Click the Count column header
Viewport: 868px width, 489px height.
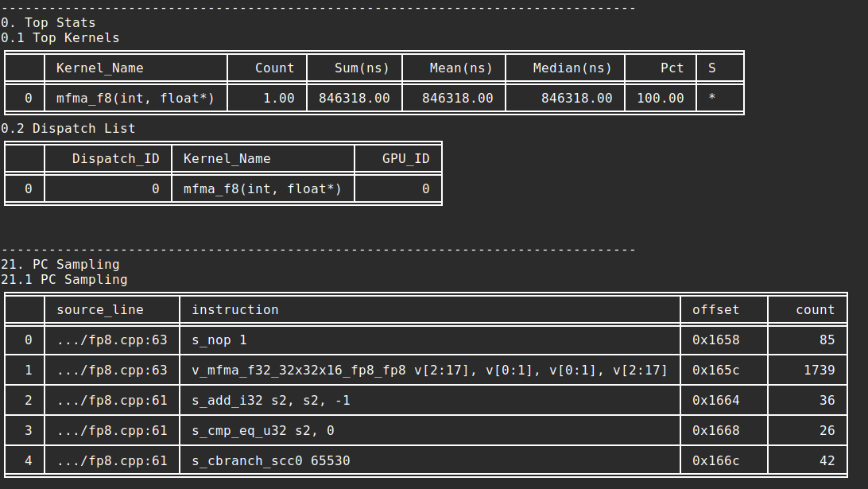coord(276,68)
